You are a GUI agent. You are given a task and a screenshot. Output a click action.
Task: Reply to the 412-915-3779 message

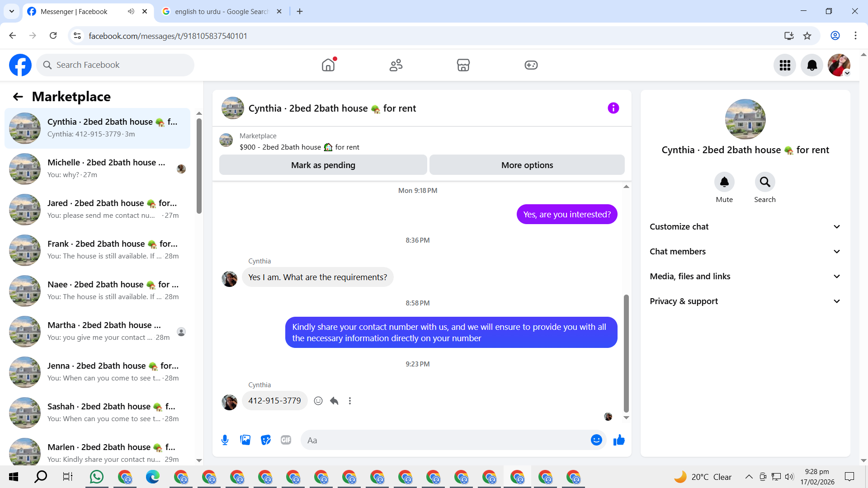(334, 401)
